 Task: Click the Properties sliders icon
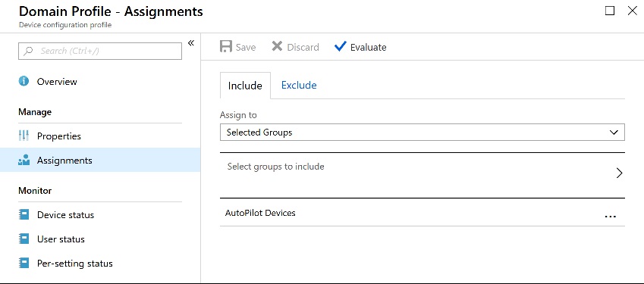click(24, 136)
